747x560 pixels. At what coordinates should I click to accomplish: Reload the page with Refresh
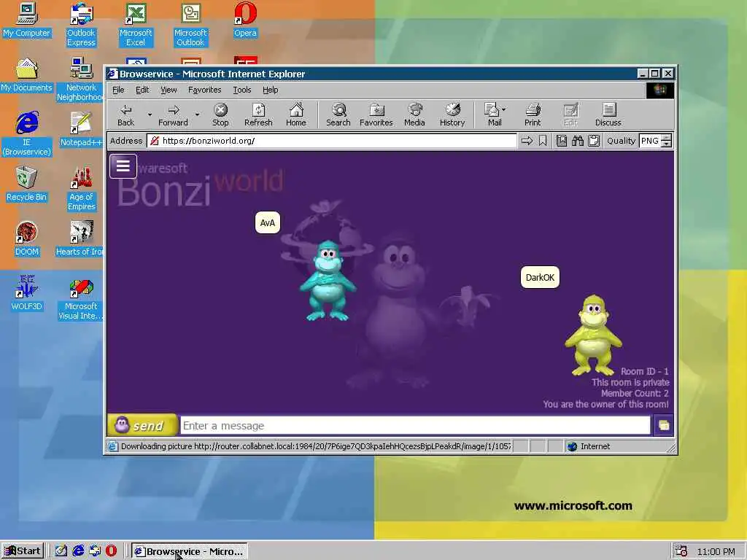(258, 114)
